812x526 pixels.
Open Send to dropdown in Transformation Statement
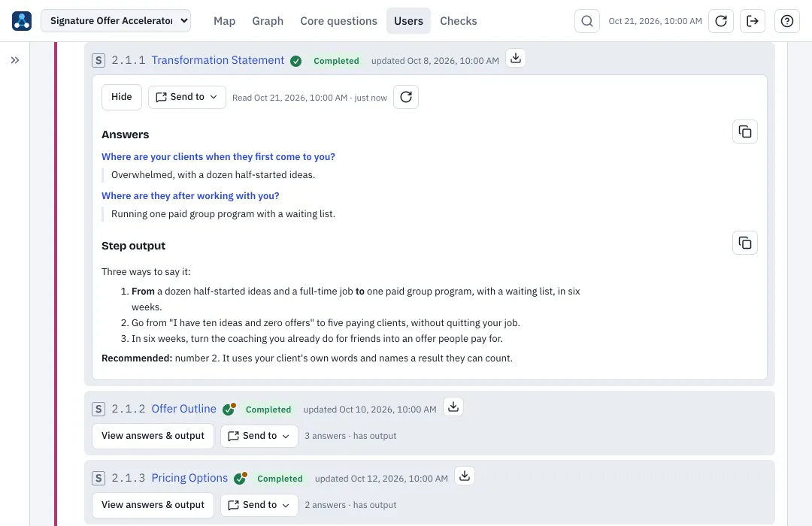187,97
